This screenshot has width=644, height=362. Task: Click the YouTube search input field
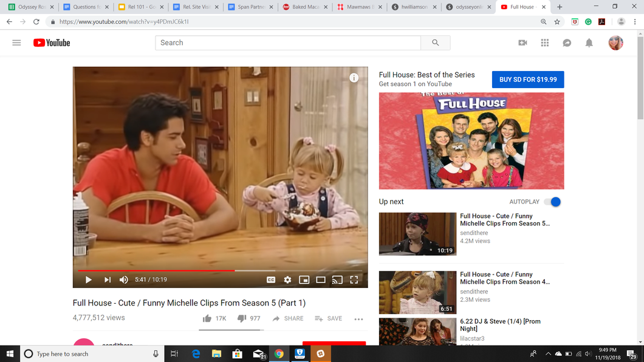click(x=287, y=43)
